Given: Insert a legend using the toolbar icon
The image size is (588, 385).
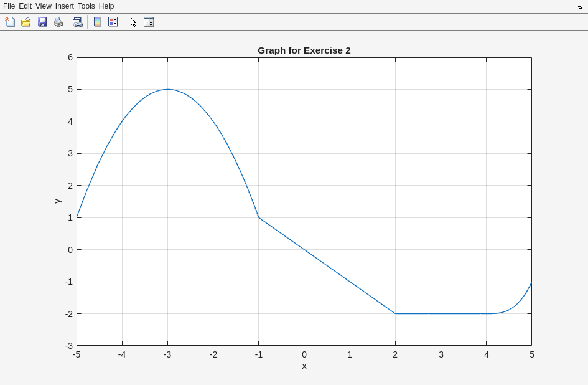Looking at the screenshot, I should (x=113, y=22).
